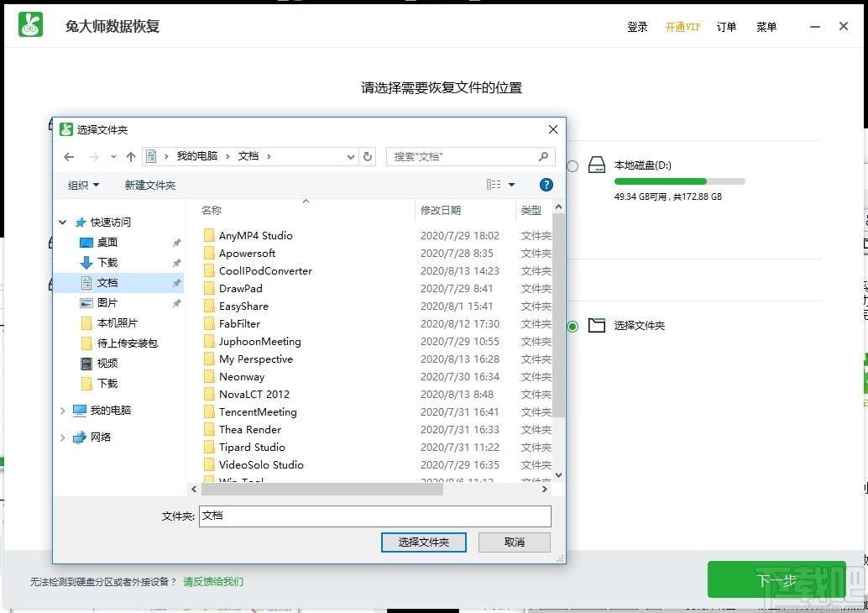The height and width of the screenshot is (613, 868).
Task: Click the Apowersoft folder icon
Action: coord(209,253)
